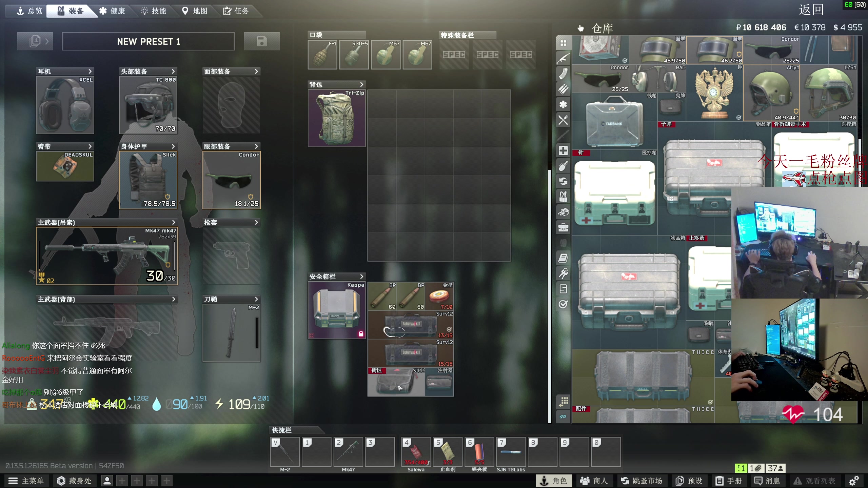Click the TARBANK case in the stash
868x488 pixels.
coord(614,121)
